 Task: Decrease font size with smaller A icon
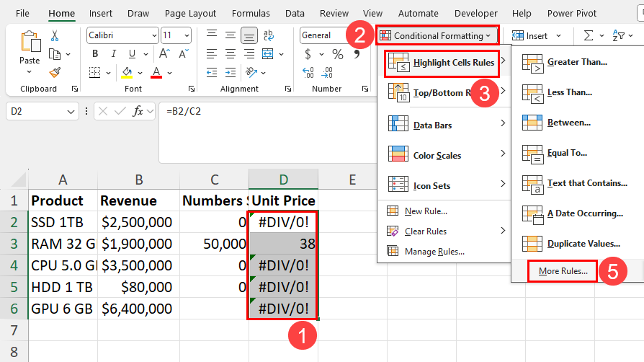click(184, 53)
